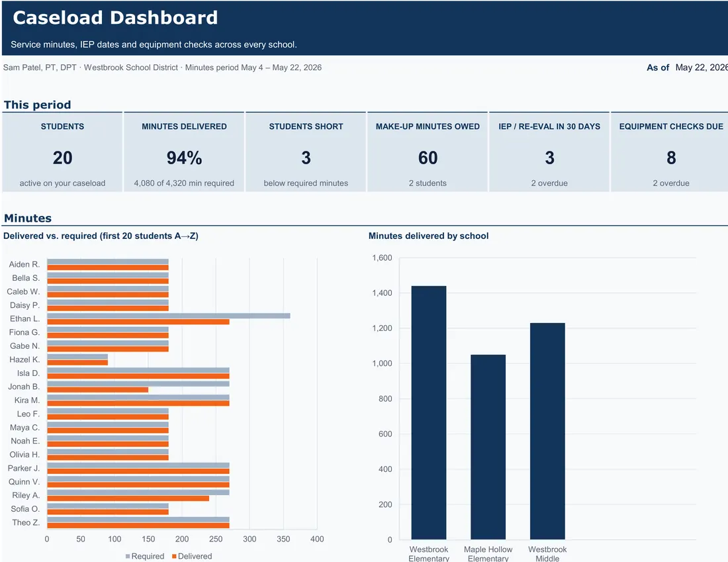Click the Delivered legend swatch
This screenshot has height=562, width=728.
click(x=174, y=556)
